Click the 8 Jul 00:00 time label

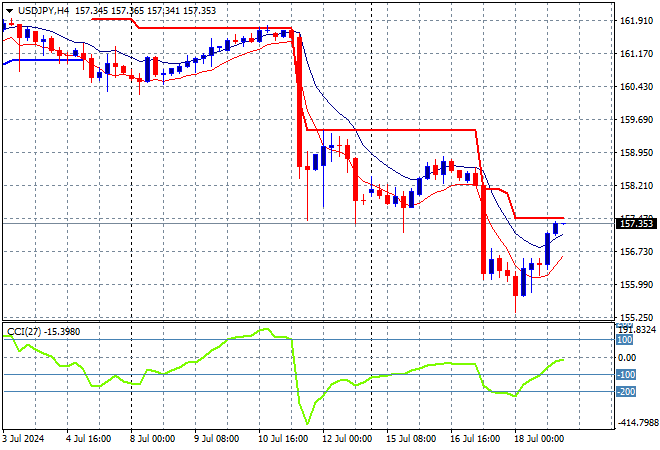pyautogui.click(x=152, y=439)
